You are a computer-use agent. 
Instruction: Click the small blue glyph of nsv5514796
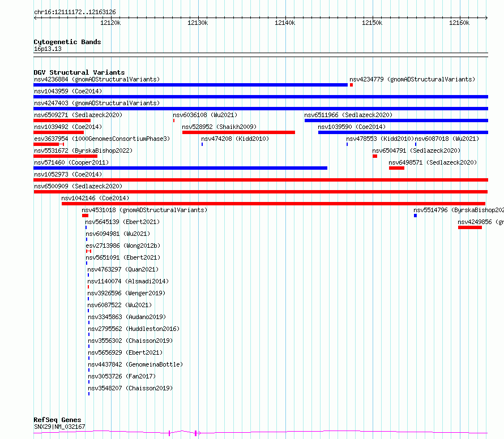click(x=415, y=216)
